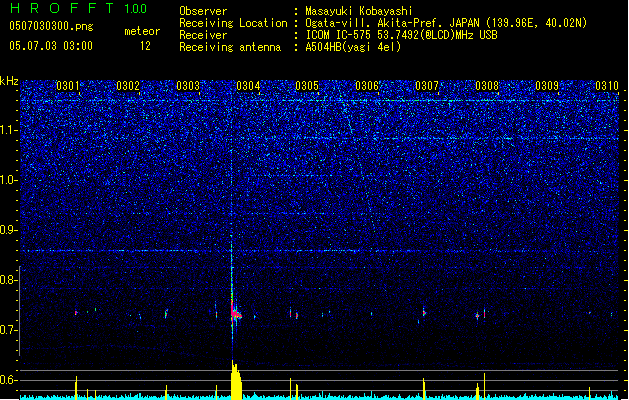629x400 pixels.
Task: Click the 0.6 kHz axis label
Action: pos(9,380)
